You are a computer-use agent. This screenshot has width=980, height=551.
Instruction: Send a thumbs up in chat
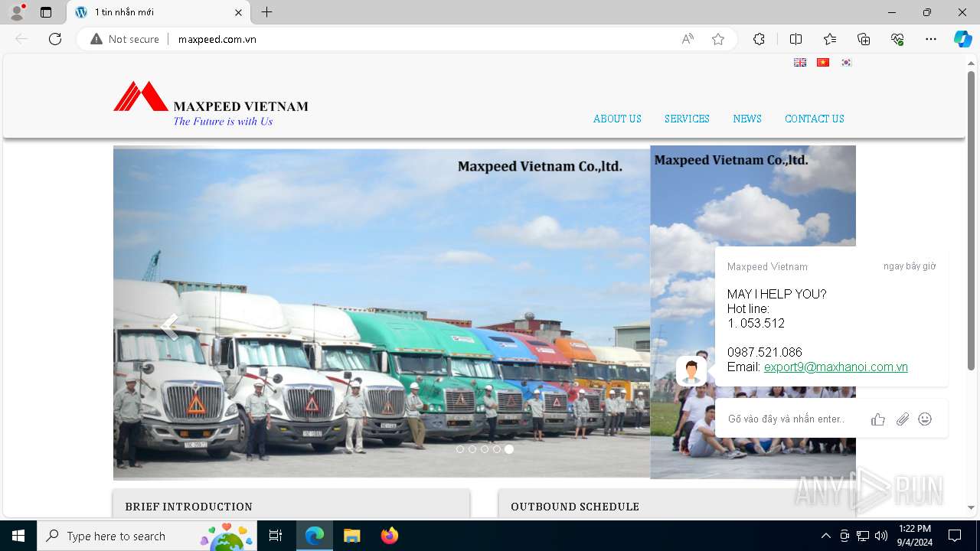point(878,419)
